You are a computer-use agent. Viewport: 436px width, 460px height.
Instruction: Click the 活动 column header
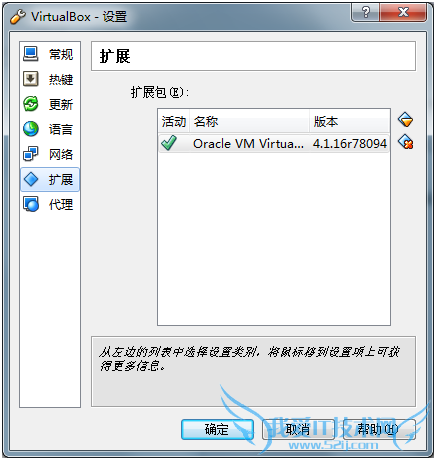pos(174,121)
